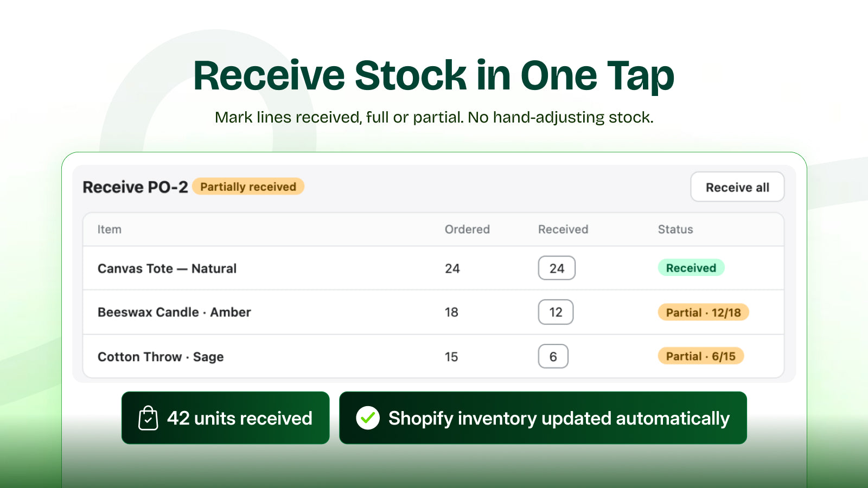Open the Beeswax Candle · Amber row
The image size is (868, 488).
433,312
